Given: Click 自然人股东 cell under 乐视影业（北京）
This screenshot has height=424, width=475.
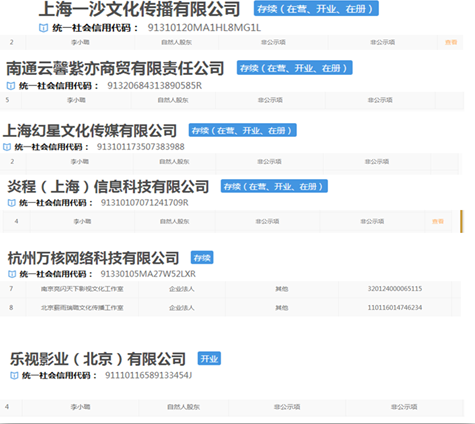Looking at the screenshot, I should pyautogui.click(x=183, y=407).
